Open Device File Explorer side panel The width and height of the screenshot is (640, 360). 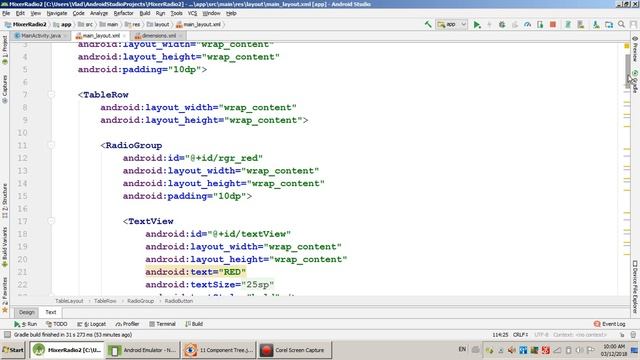click(x=635, y=287)
